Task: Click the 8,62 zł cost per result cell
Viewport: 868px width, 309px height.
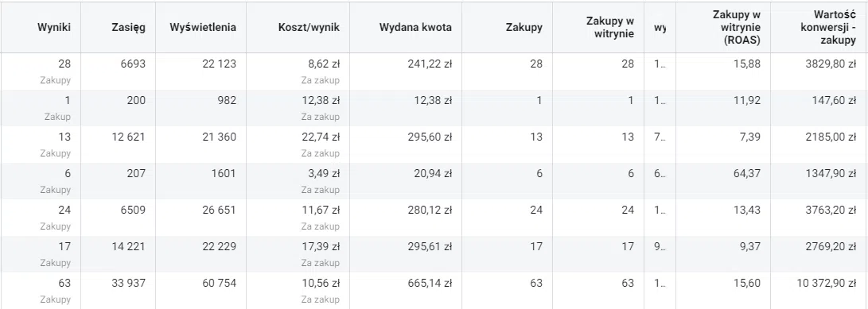Action: (x=324, y=64)
